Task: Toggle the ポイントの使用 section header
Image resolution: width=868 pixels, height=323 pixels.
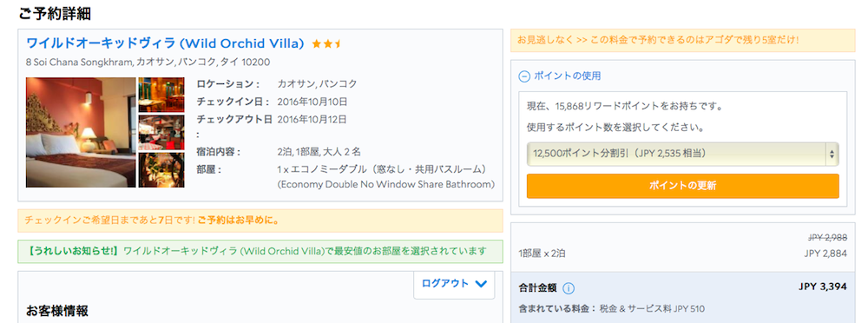Action: pyautogui.click(x=560, y=76)
